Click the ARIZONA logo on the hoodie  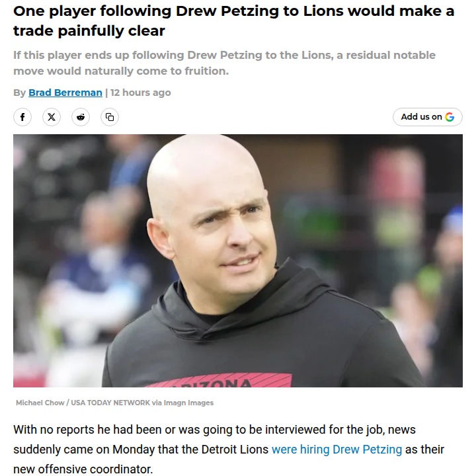pos(219,381)
